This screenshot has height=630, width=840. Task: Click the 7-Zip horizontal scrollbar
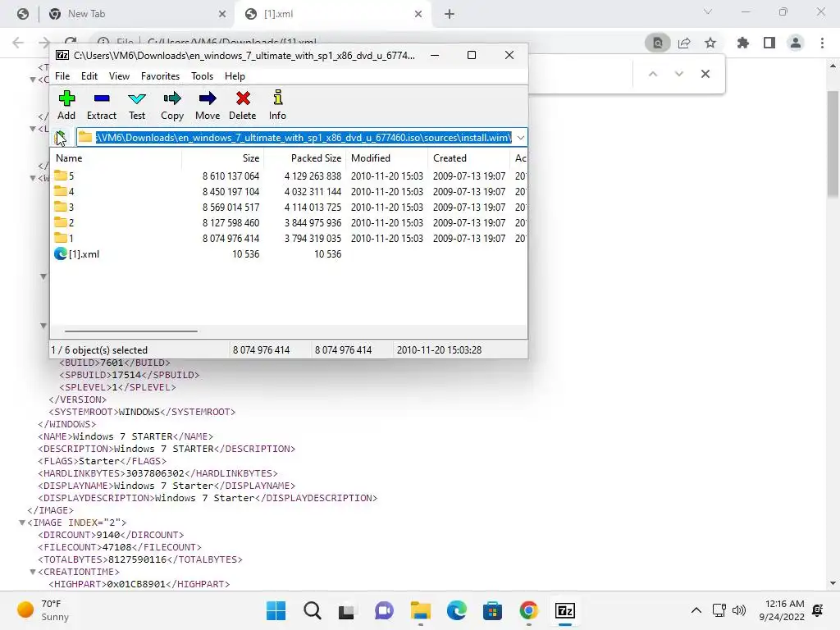pos(131,331)
